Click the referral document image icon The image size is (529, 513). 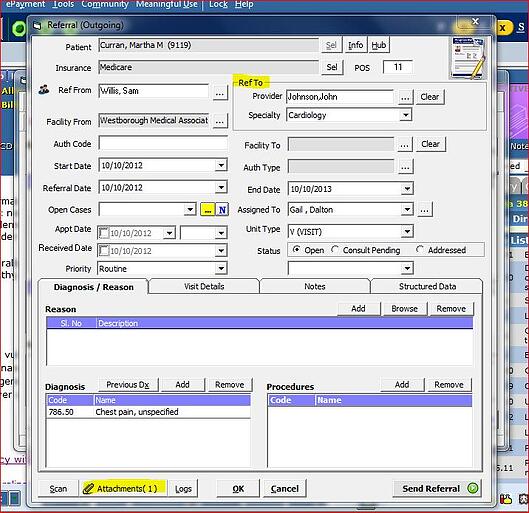(469, 57)
